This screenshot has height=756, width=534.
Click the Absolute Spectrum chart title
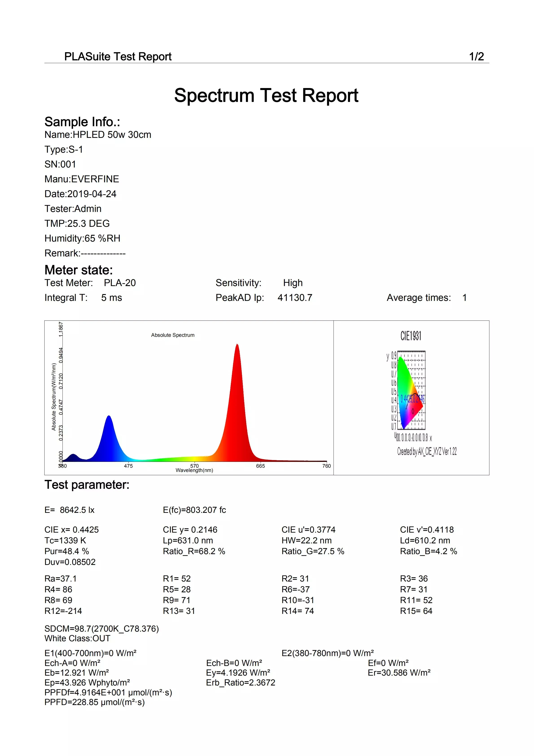[x=172, y=335]
